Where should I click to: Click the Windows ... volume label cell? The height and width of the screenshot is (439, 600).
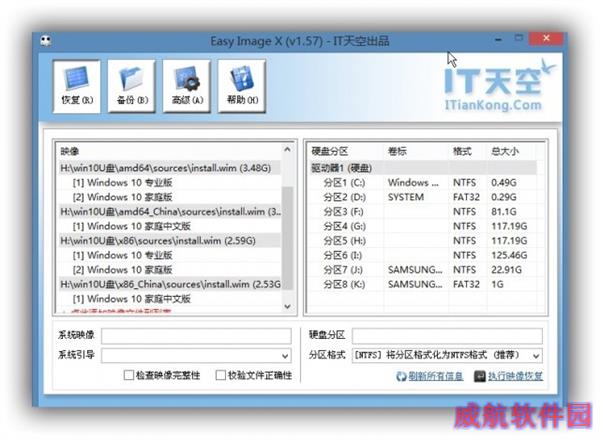413,183
